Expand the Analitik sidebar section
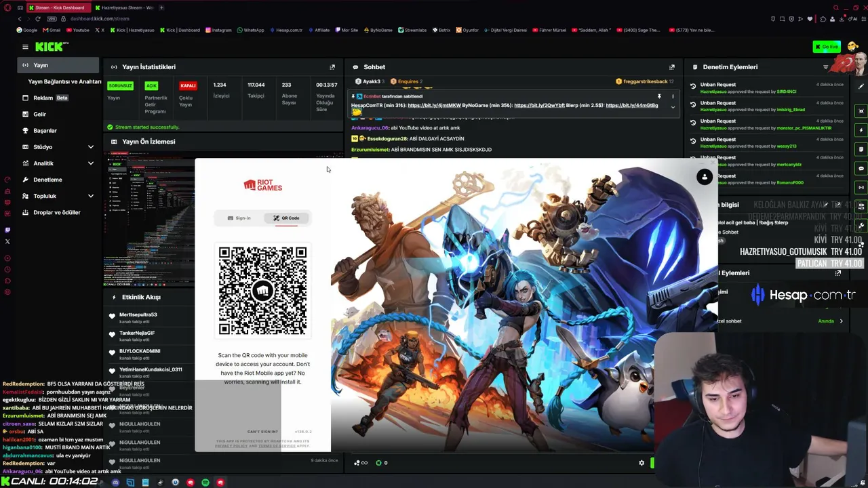868x488 pixels. [x=90, y=163]
